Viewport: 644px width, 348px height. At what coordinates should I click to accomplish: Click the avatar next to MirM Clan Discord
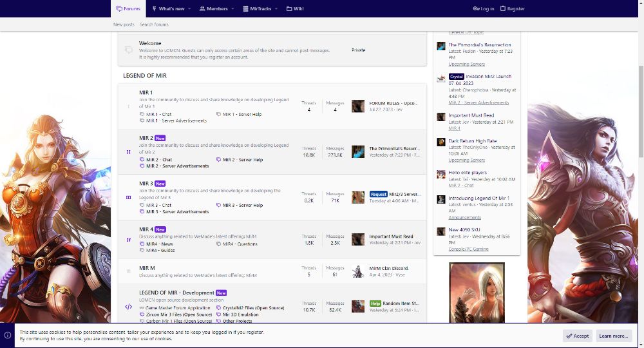coord(358,271)
